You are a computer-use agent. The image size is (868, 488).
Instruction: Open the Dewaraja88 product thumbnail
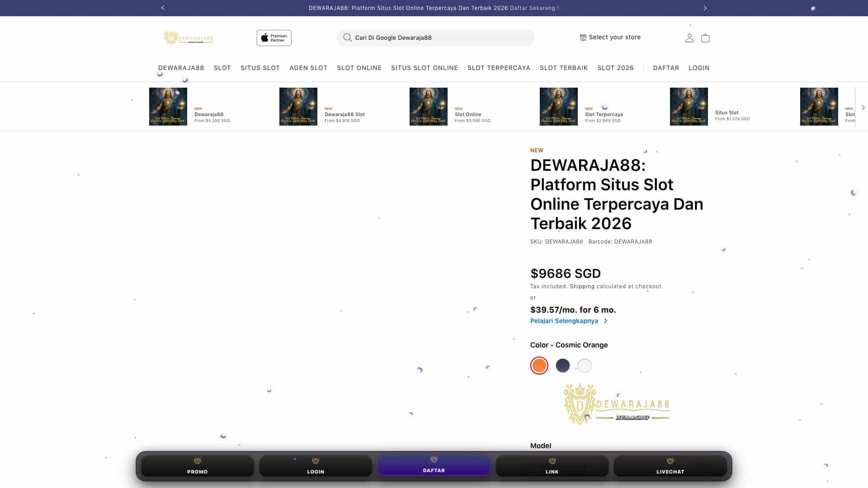tap(168, 107)
